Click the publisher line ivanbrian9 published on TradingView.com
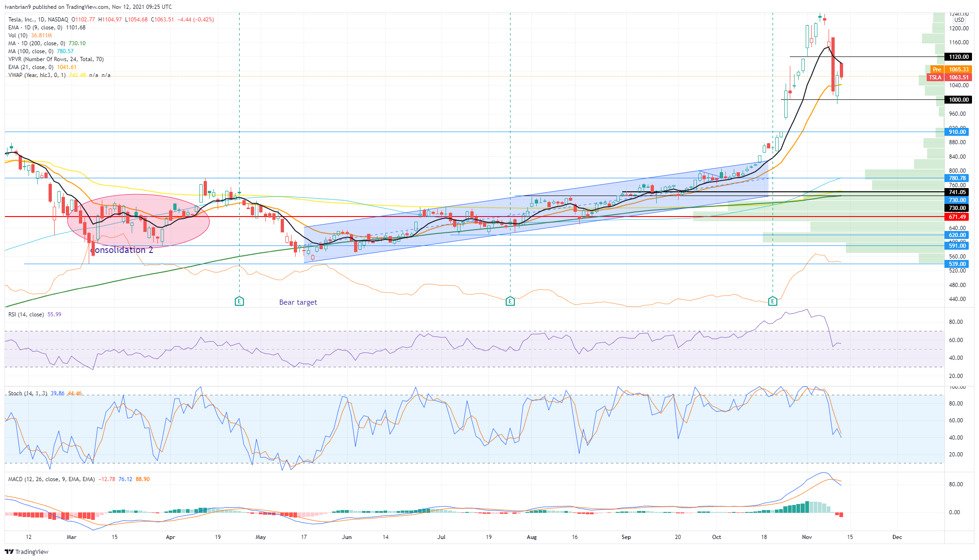 pyautogui.click(x=88, y=7)
